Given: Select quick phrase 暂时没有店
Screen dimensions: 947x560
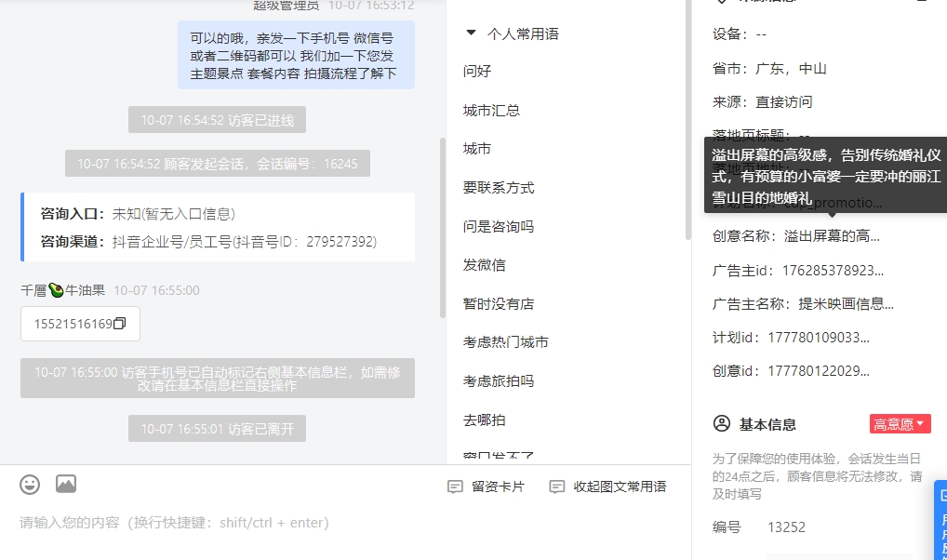Looking at the screenshot, I should click(x=499, y=304).
